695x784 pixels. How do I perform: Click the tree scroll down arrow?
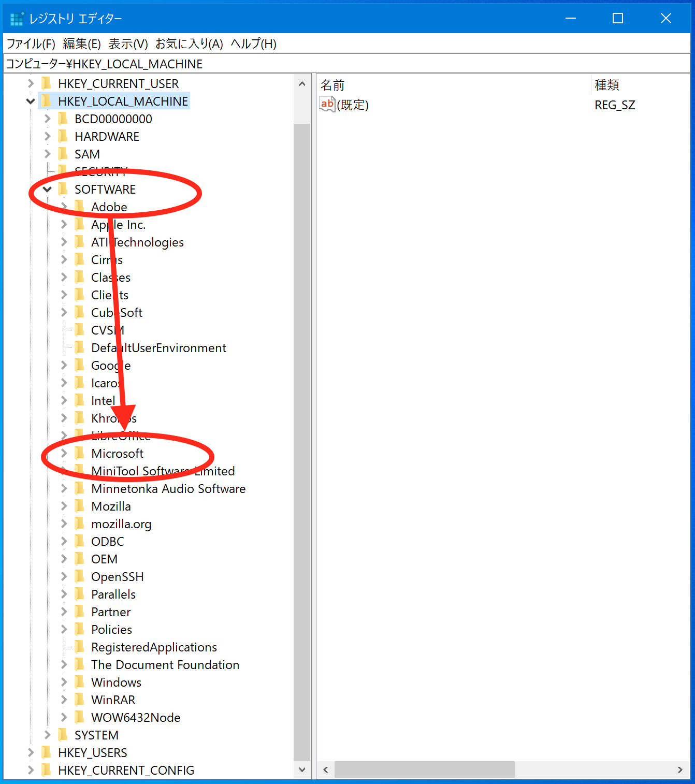302,770
